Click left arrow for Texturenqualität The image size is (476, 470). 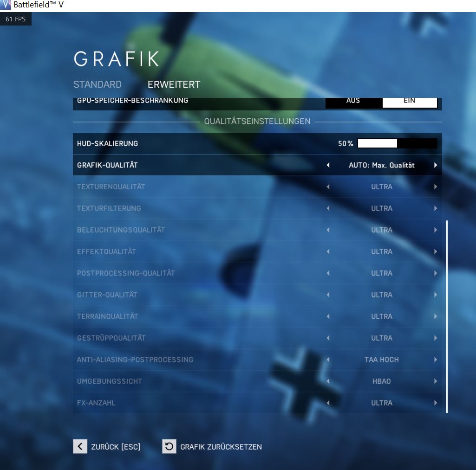pyautogui.click(x=328, y=187)
